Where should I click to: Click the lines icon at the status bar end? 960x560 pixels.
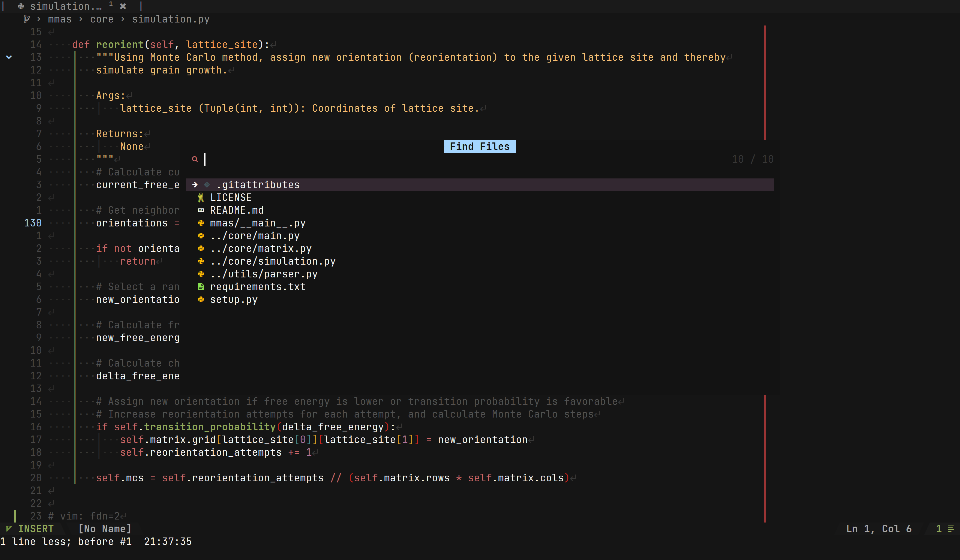pos(951,529)
